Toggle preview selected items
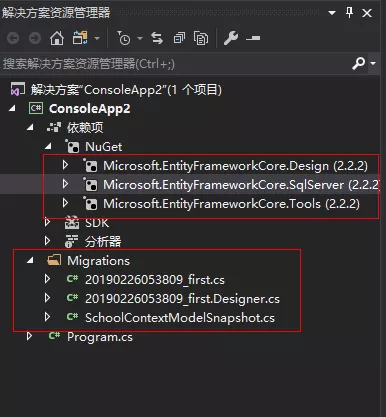Viewport: 386px width, 417px height. (x=253, y=38)
